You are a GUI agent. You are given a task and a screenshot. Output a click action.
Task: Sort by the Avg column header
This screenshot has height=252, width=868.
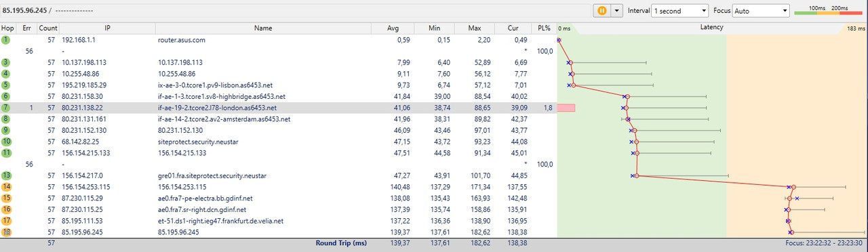(x=393, y=28)
